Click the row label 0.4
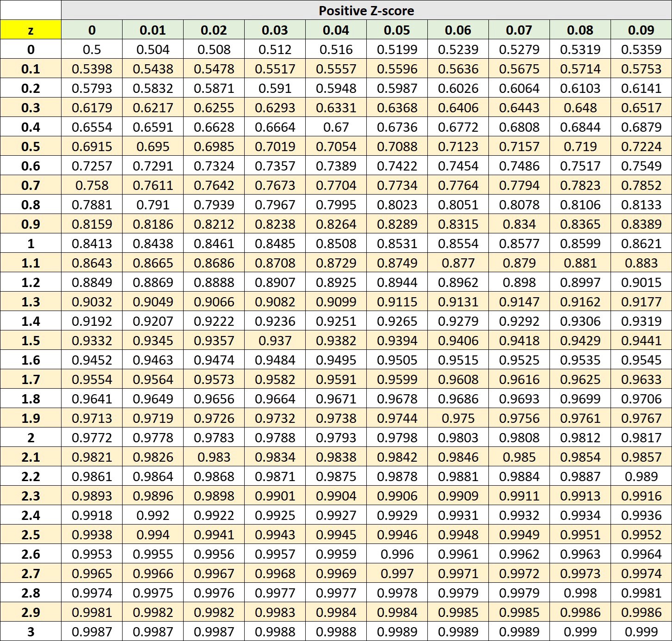This screenshot has height=641, width=672. coord(30,127)
